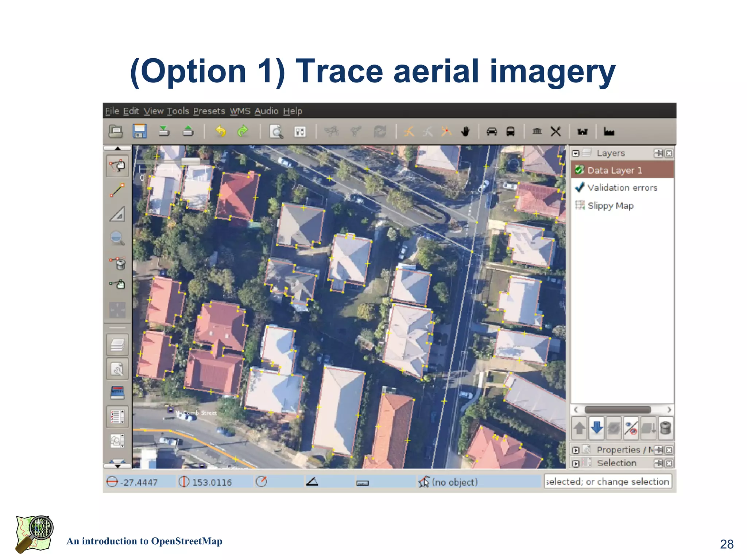Collapse the Layers panel
Image resolution: width=747 pixels, height=560 pixels.
(x=576, y=153)
